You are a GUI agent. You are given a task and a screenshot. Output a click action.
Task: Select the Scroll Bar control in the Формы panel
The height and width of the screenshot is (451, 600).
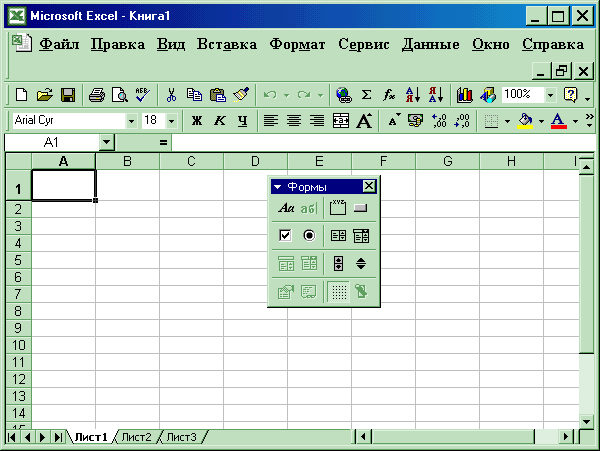(x=338, y=264)
